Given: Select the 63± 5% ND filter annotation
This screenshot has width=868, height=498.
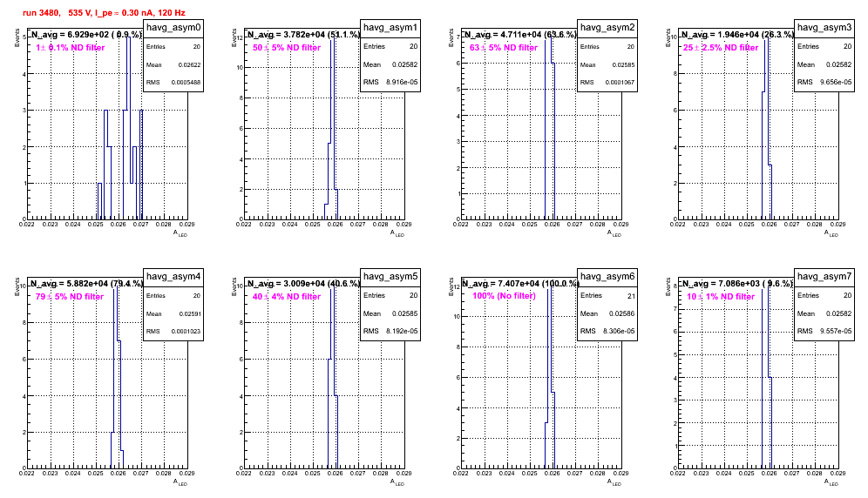Looking at the screenshot, I should [504, 48].
